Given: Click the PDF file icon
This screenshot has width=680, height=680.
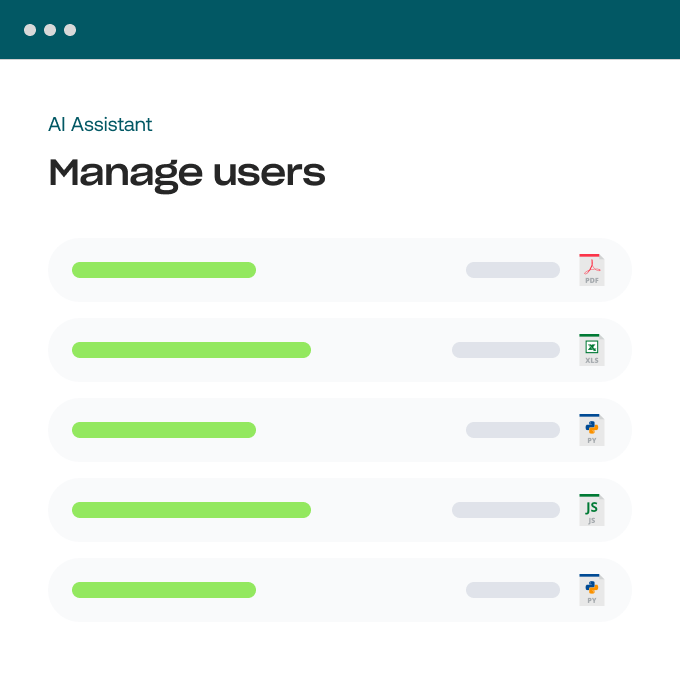Looking at the screenshot, I should click(x=592, y=270).
